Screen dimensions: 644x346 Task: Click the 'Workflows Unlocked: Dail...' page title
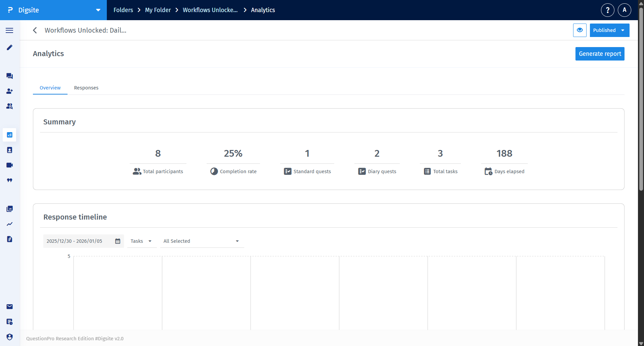pos(85,30)
